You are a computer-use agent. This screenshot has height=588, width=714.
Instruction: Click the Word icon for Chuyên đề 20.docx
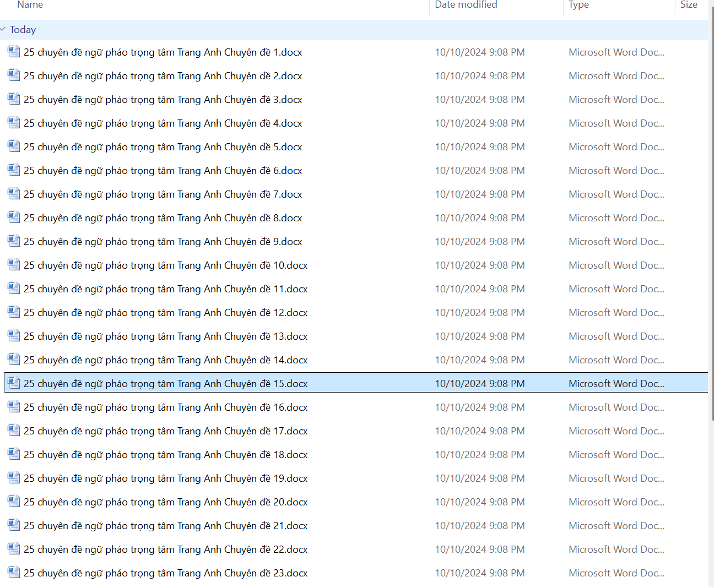click(14, 502)
